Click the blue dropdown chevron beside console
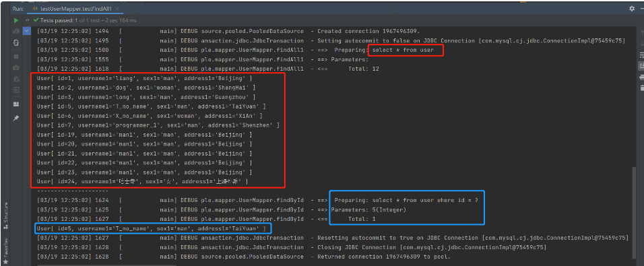The image size is (644, 266). tap(27, 31)
